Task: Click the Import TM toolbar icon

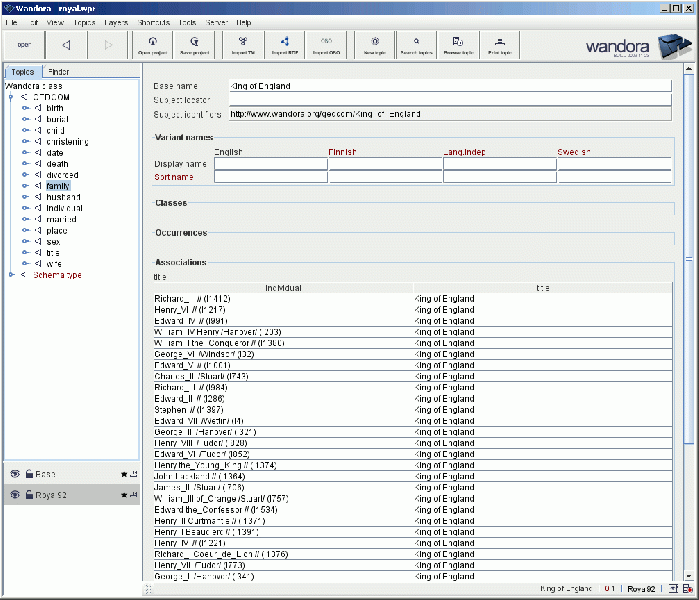Action: [x=243, y=44]
